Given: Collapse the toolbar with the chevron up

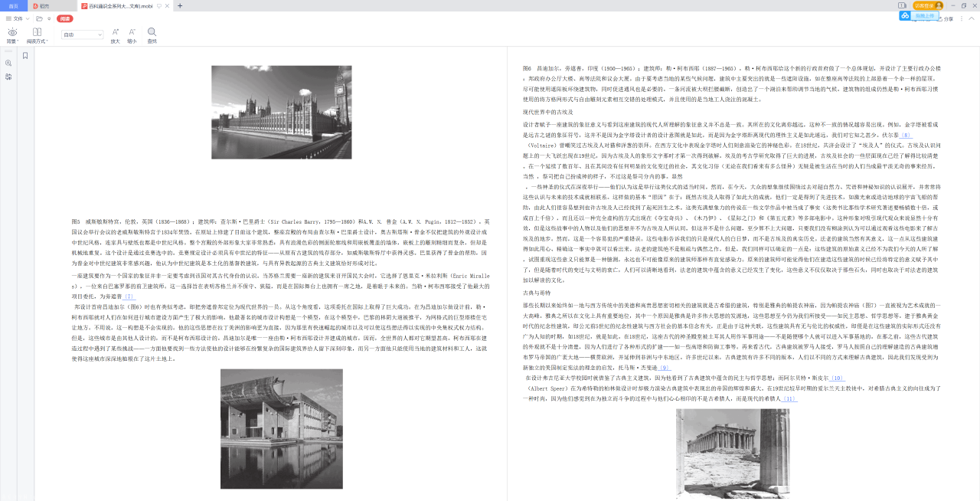Looking at the screenshot, I should [x=972, y=18].
